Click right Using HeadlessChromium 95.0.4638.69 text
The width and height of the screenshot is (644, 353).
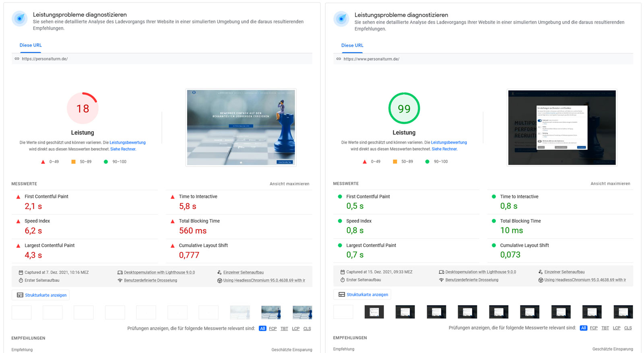point(585,280)
